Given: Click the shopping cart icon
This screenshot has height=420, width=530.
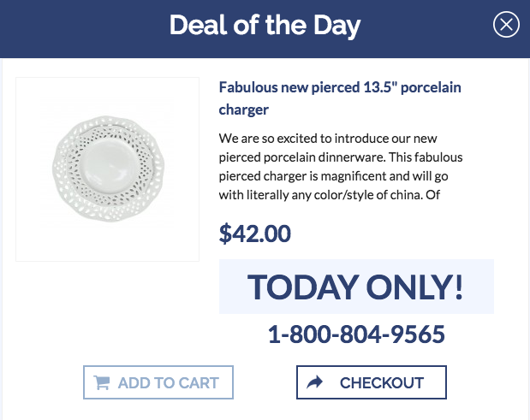Looking at the screenshot, I should 102,382.
